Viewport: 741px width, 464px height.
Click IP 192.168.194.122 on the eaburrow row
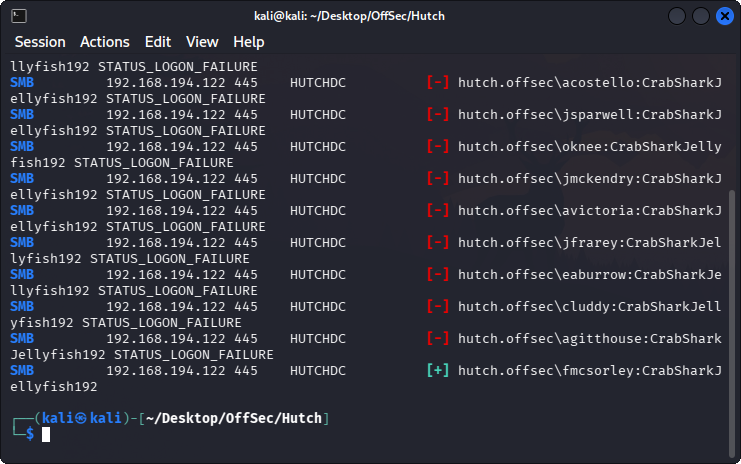pos(166,275)
